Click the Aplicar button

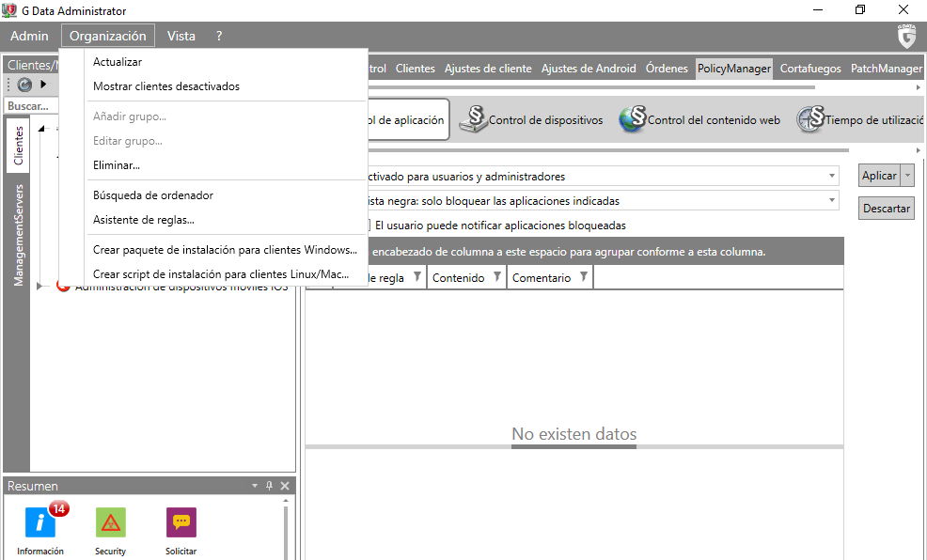click(x=879, y=176)
